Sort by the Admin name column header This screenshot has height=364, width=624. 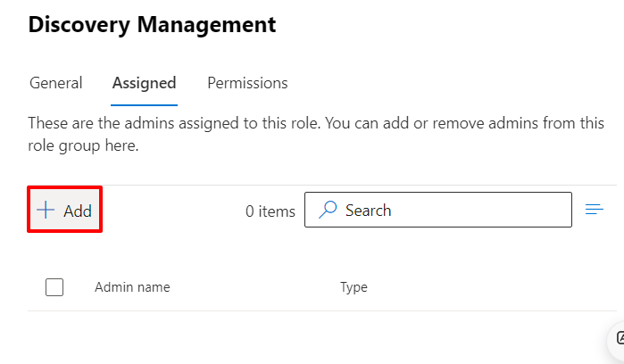click(132, 287)
